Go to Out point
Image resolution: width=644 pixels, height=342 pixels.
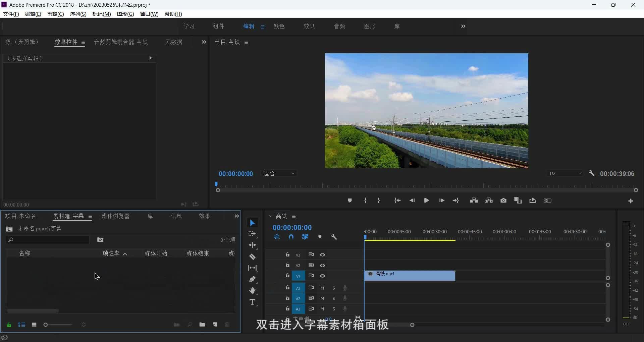455,201
